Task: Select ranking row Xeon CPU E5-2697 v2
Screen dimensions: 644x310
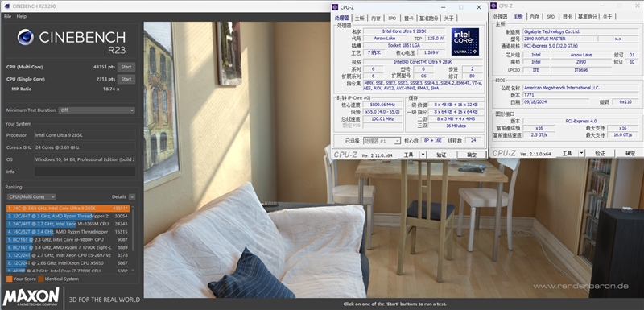Action: click(x=68, y=255)
